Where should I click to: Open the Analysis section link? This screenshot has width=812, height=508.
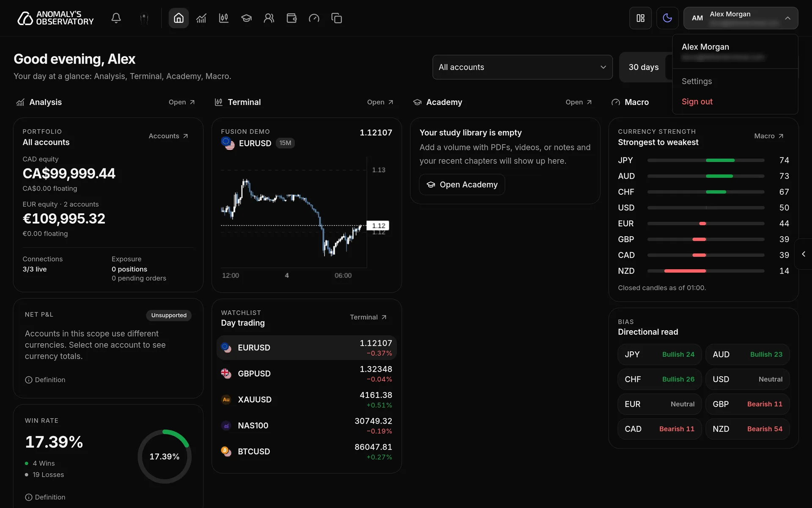(x=182, y=102)
